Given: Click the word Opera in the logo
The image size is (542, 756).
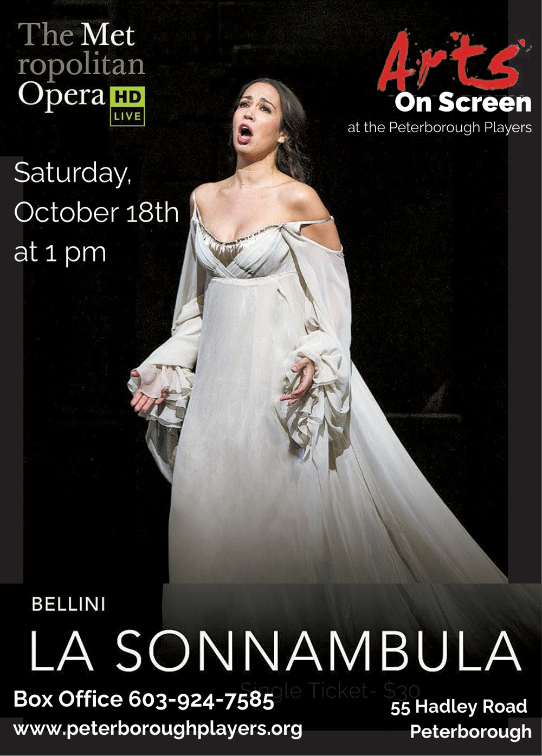Looking at the screenshot, I should (x=61, y=95).
